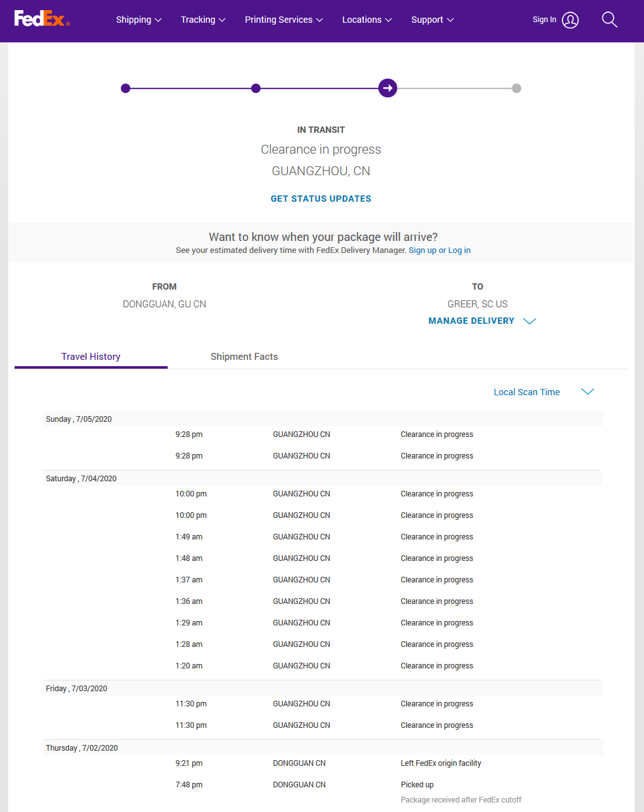
Task: Expand the Manage Delivery chevron
Action: (x=529, y=321)
